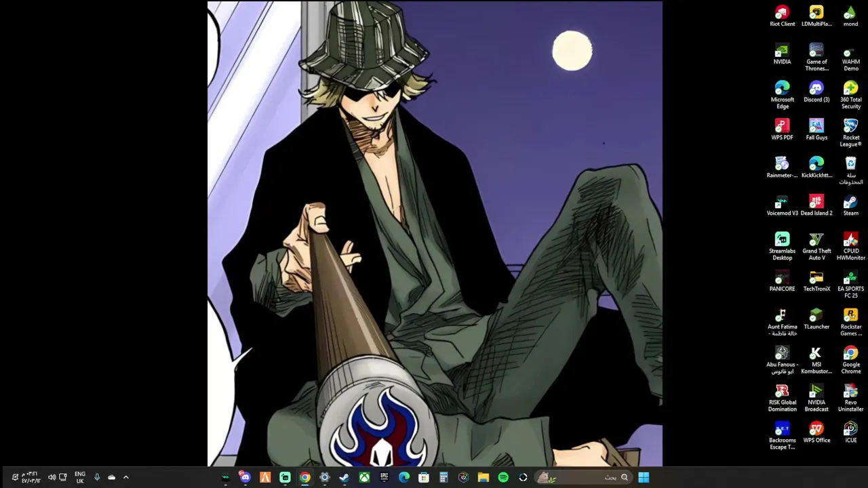Open Google Chrome desktop shortcut

850,361
